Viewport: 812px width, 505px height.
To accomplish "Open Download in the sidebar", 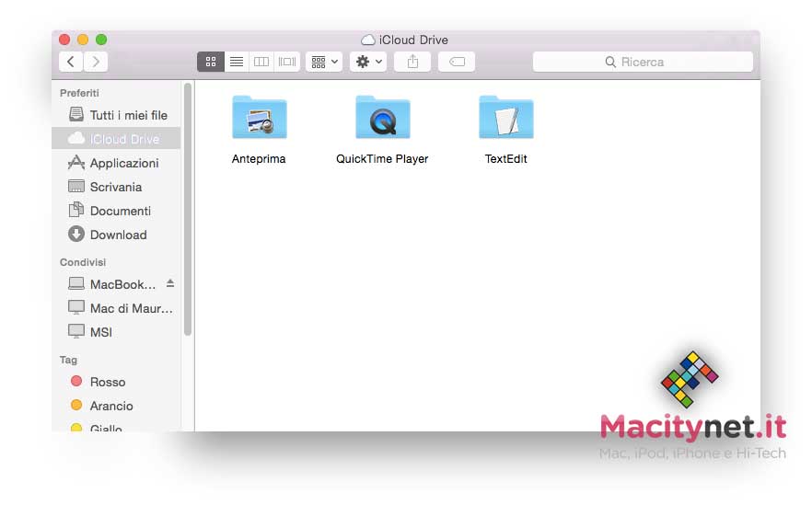I will (117, 235).
